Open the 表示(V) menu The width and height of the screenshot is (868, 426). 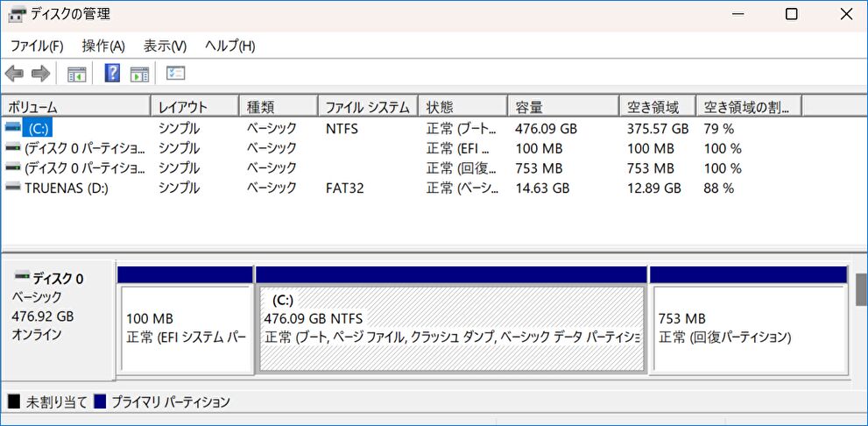pyautogui.click(x=165, y=46)
